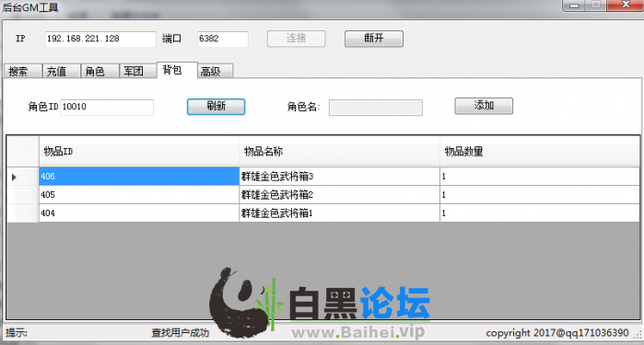Click the 端口 port field showing 6382
This screenshot has width=644, height=345.
(x=223, y=39)
